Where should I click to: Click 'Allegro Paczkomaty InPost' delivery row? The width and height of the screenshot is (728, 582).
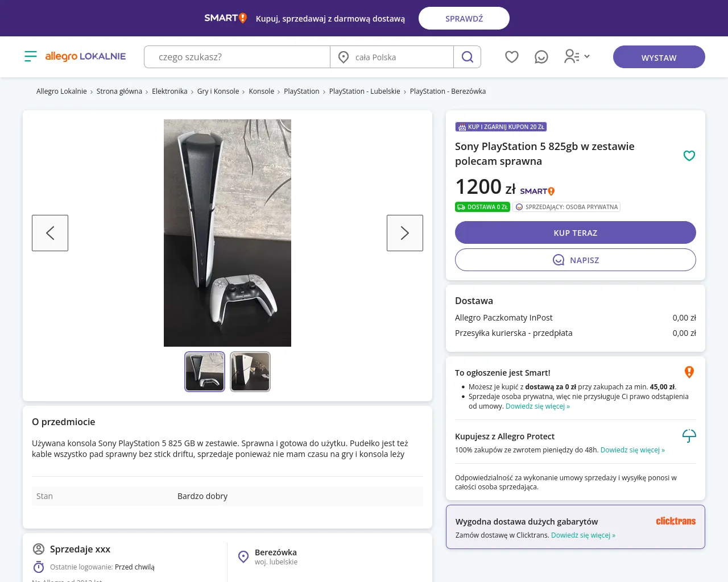576,318
